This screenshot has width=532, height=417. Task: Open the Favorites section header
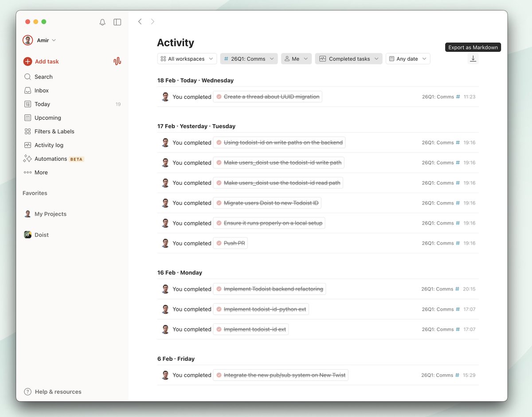[x=35, y=193]
